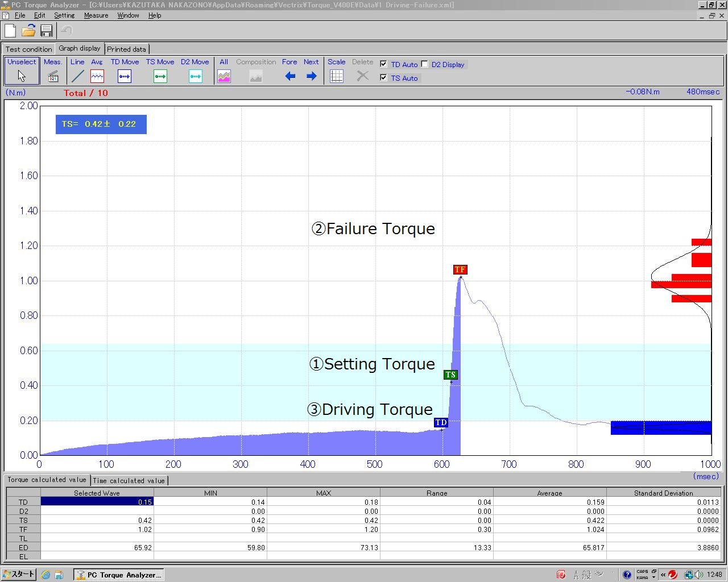Select the D2 Move tool

point(195,70)
